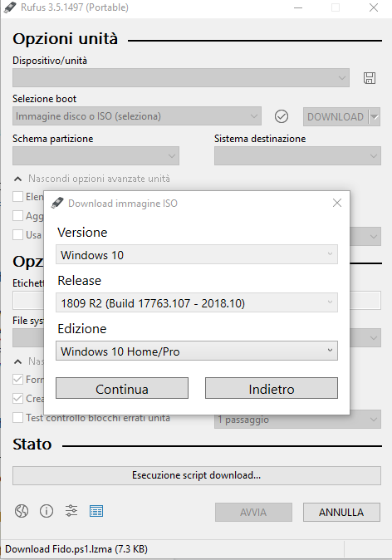The width and height of the screenshot is (392, 560).
Task: Open the Edizione dropdown Home/Pro
Action: point(197,351)
